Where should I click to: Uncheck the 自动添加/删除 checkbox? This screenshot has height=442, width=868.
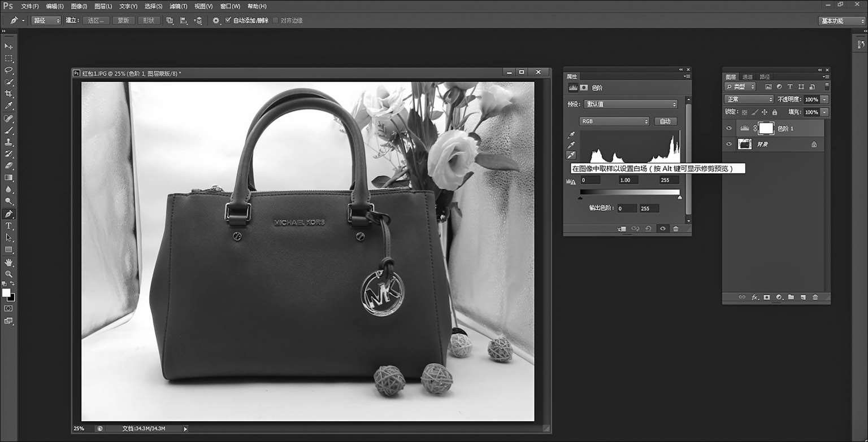pos(228,20)
